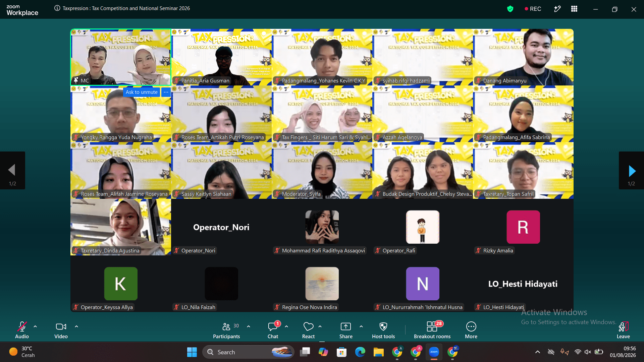Screen dimensions: 644x362
Task: Click Rizky Amalia's avatar tile
Action: [x=523, y=227]
